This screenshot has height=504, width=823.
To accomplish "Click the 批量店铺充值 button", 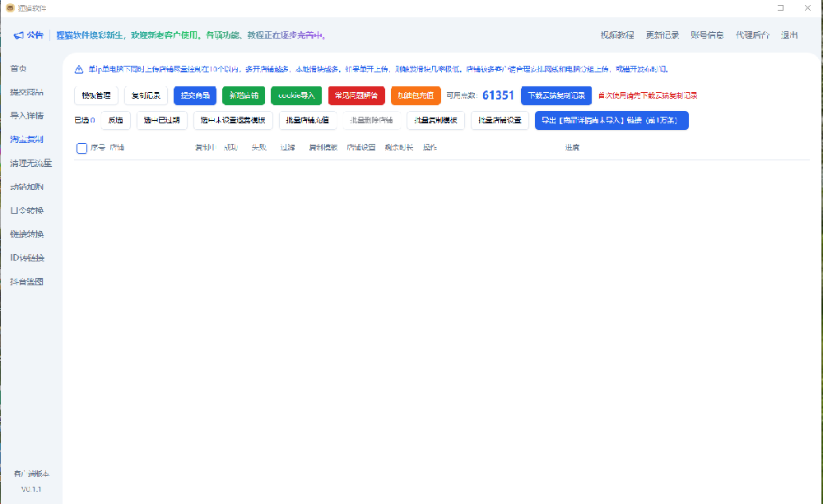I will (x=308, y=120).
